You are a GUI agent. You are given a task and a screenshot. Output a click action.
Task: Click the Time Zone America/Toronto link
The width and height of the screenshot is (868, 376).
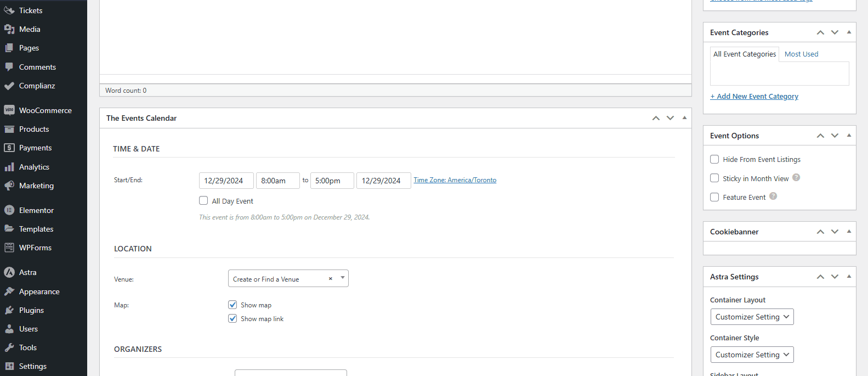tap(455, 180)
